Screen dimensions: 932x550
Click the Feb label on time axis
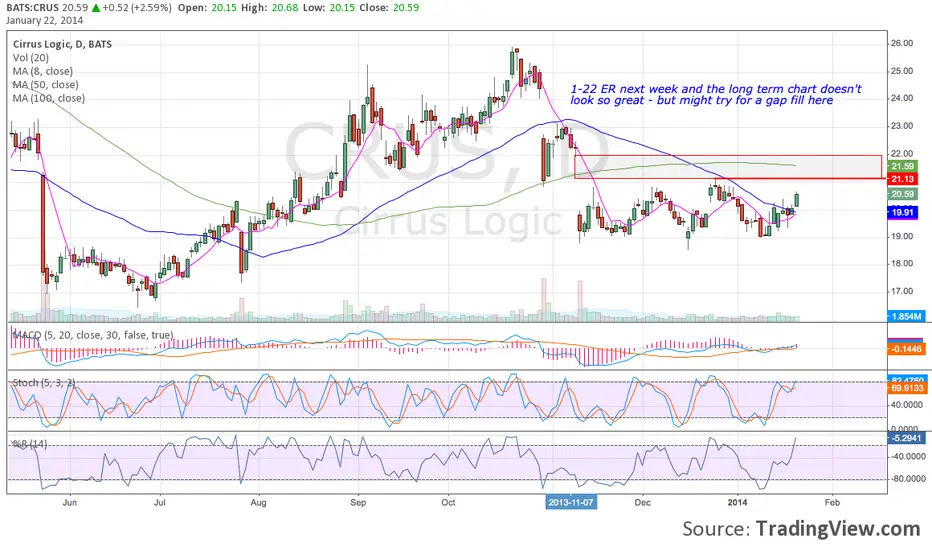click(x=832, y=502)
